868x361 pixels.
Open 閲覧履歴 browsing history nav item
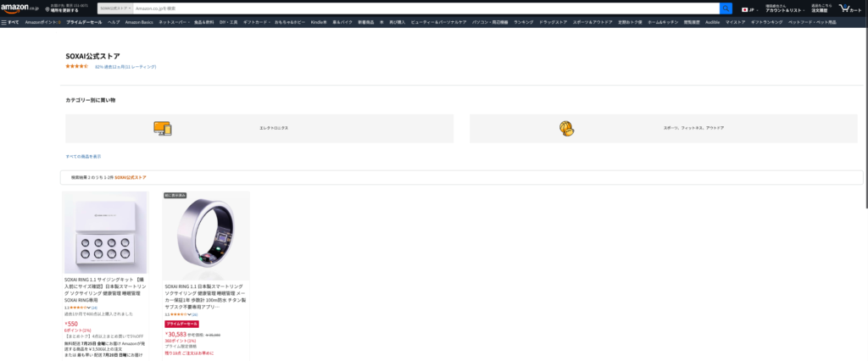click(x=692, y=22)
